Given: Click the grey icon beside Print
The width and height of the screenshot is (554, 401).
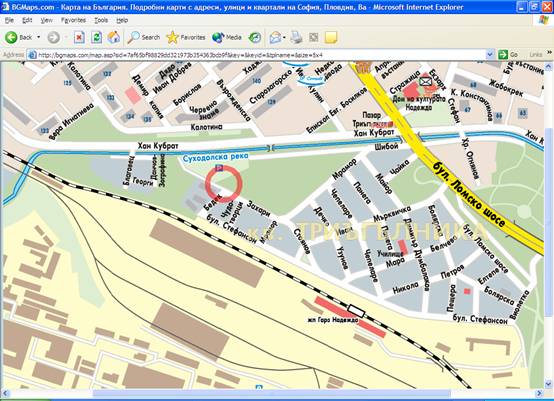Looking at the screenshot, I should 313,37.
